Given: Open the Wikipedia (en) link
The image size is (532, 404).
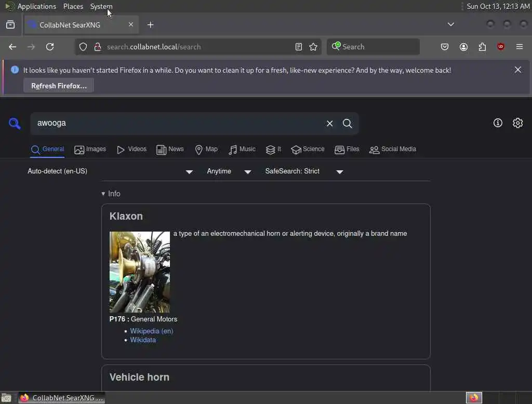Looking at the screenshot, I should pyautogui.click(x=151, y=331).
